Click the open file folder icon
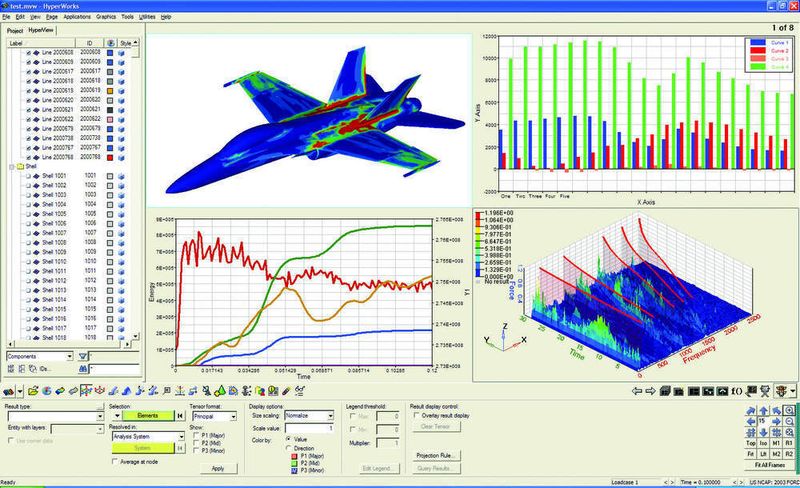800x488 pixels. click(33, 392)
